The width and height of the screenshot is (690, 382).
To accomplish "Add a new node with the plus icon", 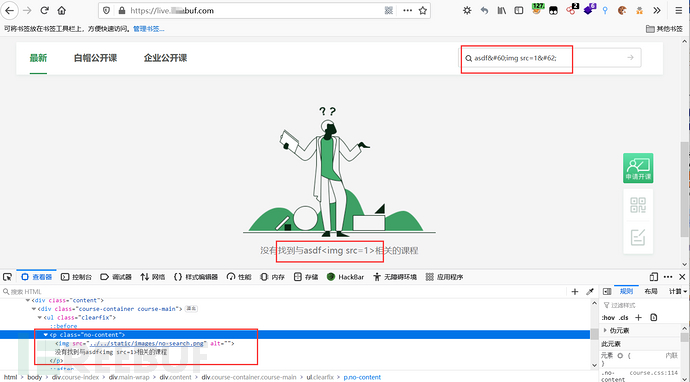I will click(575, 291).
